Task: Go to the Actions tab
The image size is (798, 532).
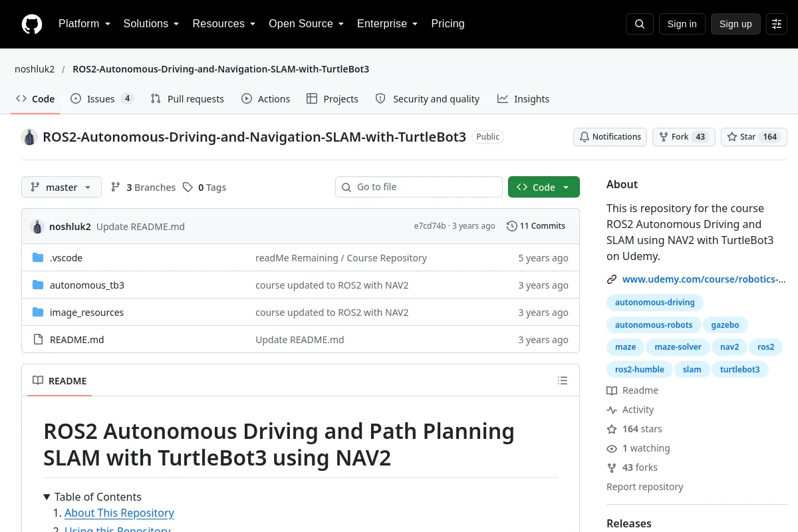Action: click(x=266, y=99)
